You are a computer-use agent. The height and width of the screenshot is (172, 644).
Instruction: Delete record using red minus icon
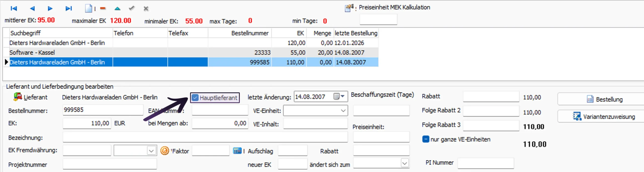[x=103, y=9]
